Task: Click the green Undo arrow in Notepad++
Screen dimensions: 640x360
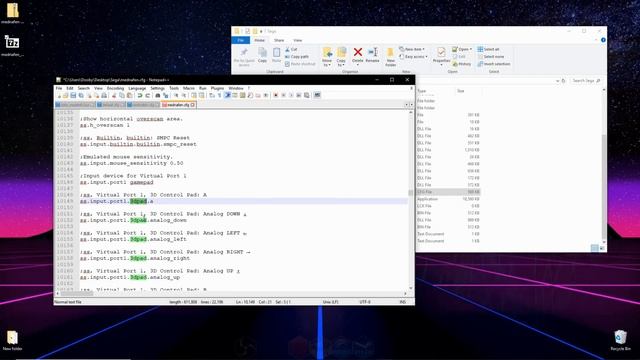Action: (x=139, y=96)
